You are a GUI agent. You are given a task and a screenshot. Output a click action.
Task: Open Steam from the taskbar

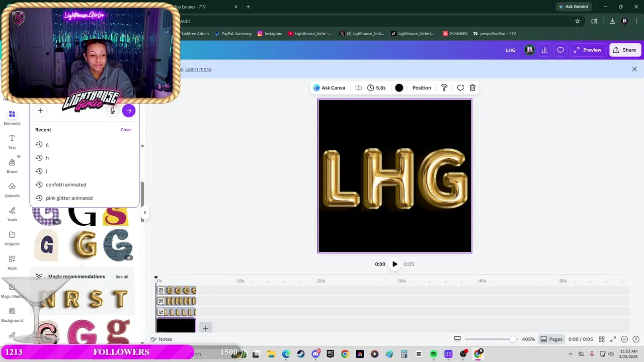coord(301,354)
